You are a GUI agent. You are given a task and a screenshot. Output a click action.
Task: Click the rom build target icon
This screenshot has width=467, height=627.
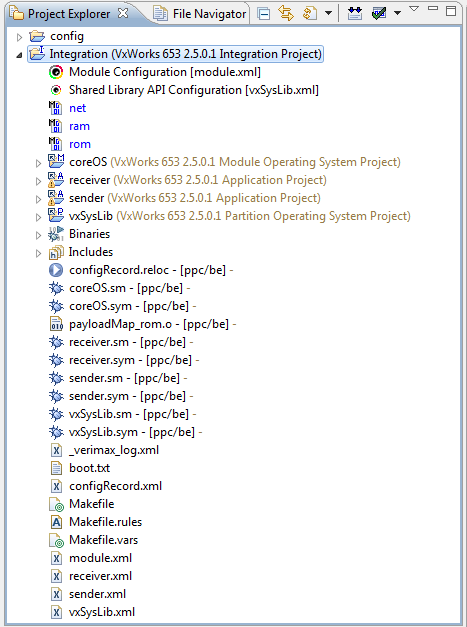pyautogui.click(x=56, y=144)
